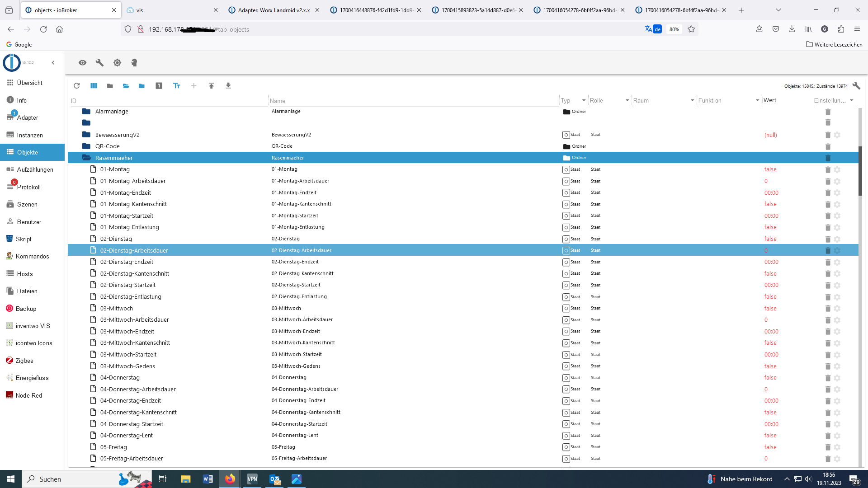Open settings gear for BewaesserungV2

[837, 135]
